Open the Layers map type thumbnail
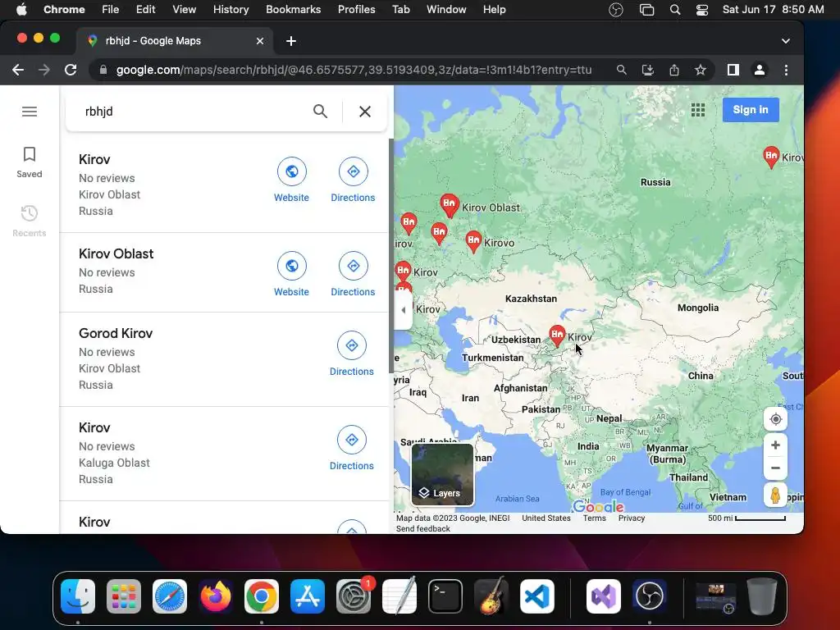The width and height of the screenshot is (840, 630). click(442, 475)
